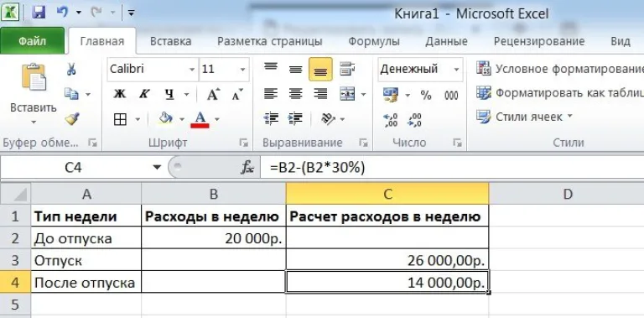
Task: Open the font size 11 dropdown
Action: tap(242, 69)
